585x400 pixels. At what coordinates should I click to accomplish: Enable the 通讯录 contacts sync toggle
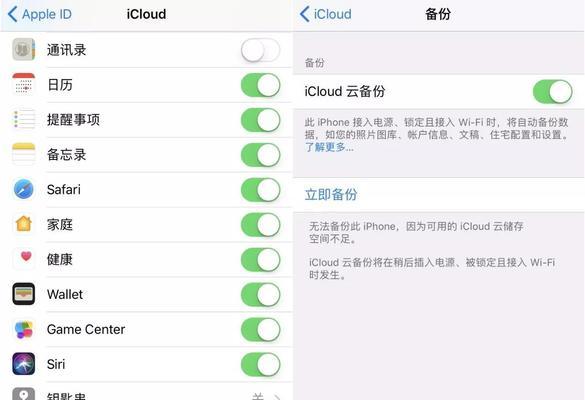pos(260,50)
